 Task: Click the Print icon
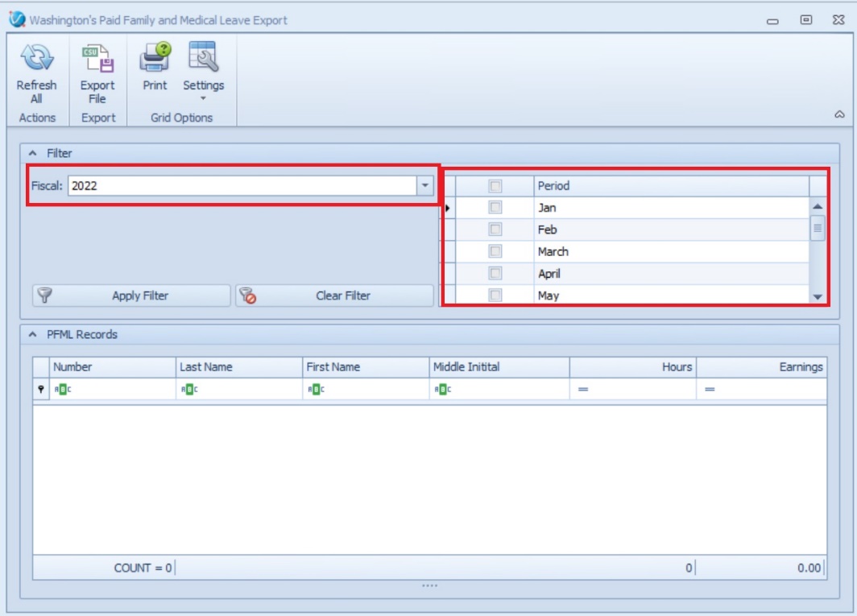coord(154,58)
